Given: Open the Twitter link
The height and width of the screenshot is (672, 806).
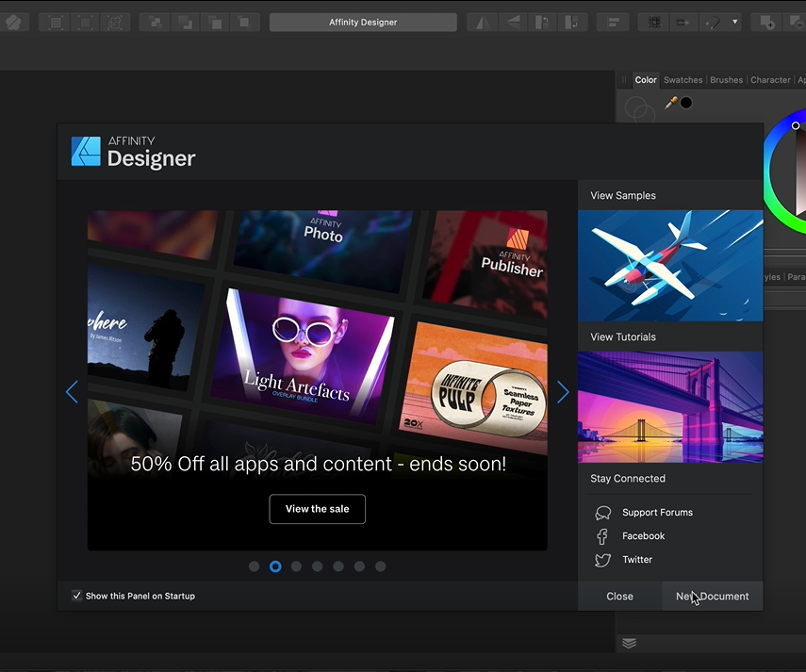Looking at the screenshot, I should click(637, 560).
